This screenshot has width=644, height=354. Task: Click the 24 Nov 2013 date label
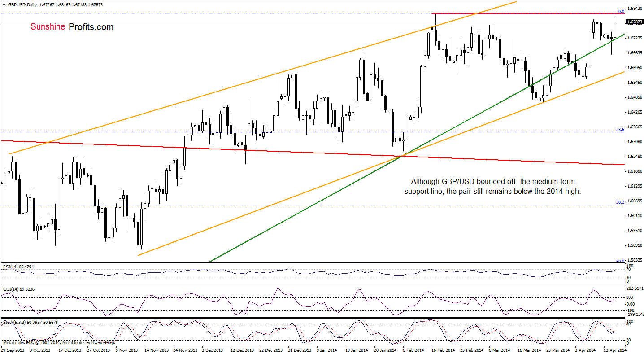(x=185, y=350)
